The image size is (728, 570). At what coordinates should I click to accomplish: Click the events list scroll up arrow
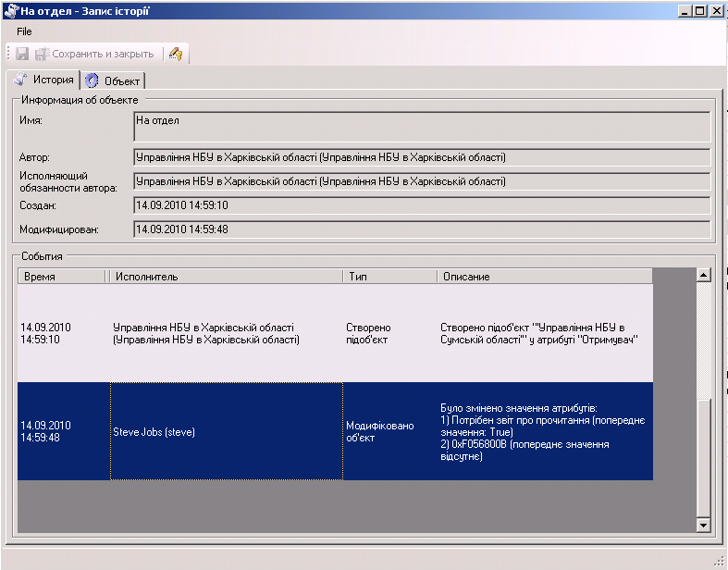point(704,276)
